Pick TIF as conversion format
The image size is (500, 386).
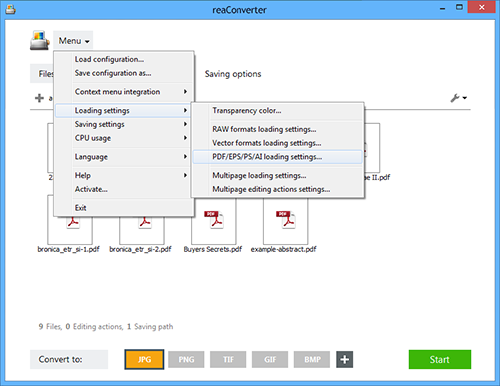pyautogui.click(x=228, y=359)
